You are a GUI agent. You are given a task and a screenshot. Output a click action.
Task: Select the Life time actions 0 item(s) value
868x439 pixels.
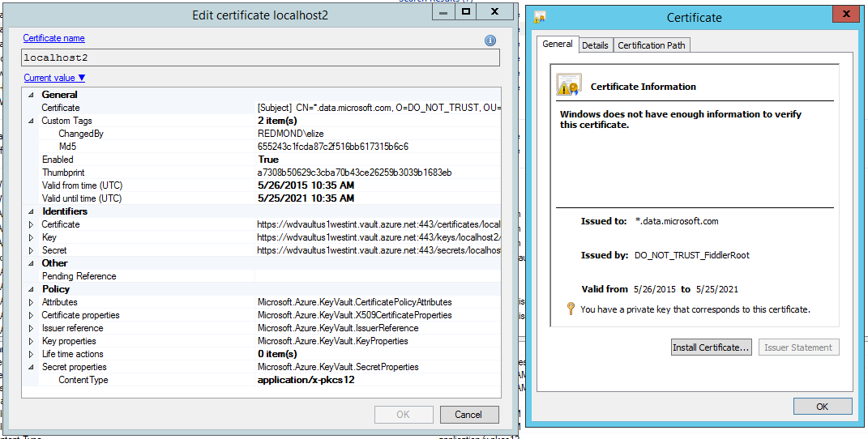[277, 354]
